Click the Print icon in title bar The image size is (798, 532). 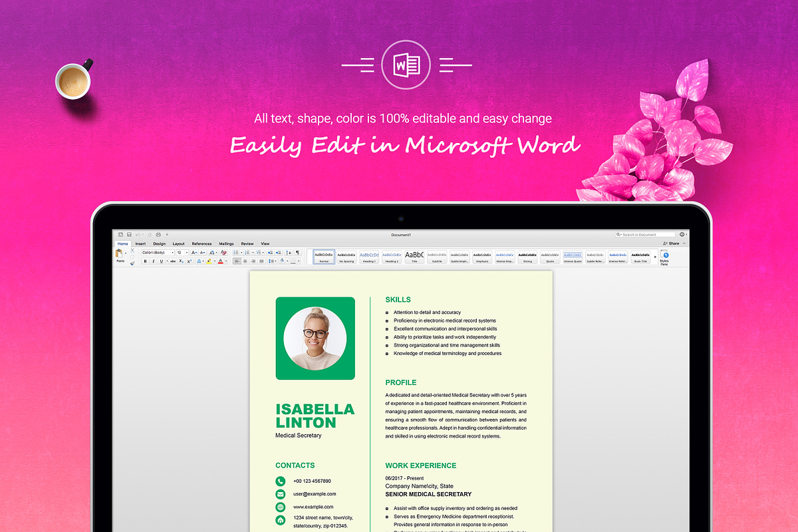(x=158, y=235)
